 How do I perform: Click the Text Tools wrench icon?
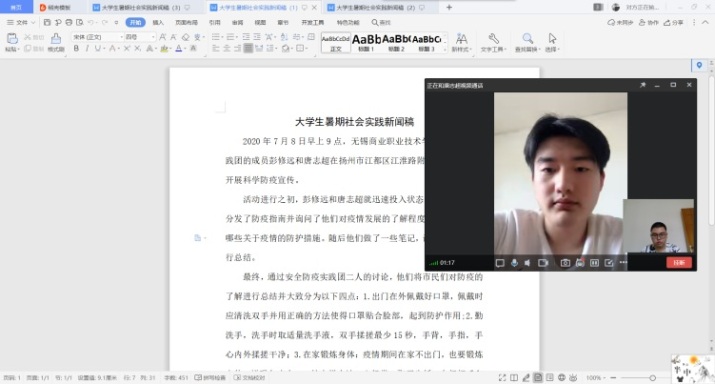click(x=493, y=38)
